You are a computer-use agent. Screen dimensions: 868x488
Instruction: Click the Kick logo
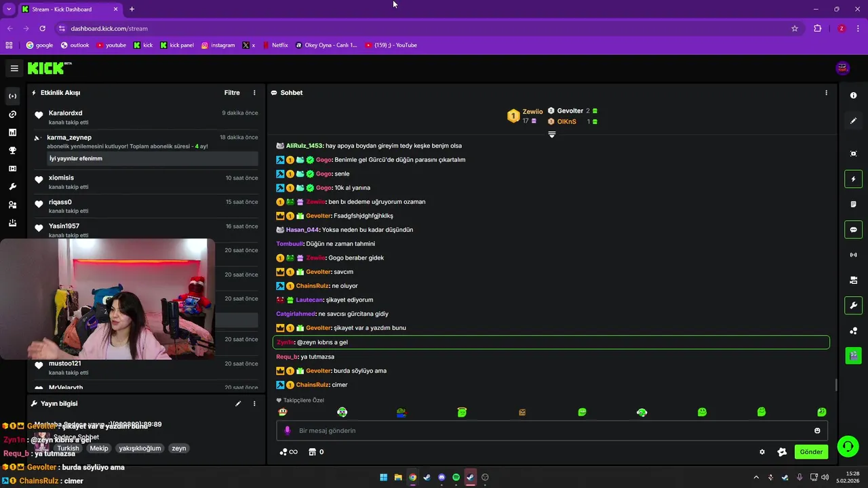pos(49,68)
